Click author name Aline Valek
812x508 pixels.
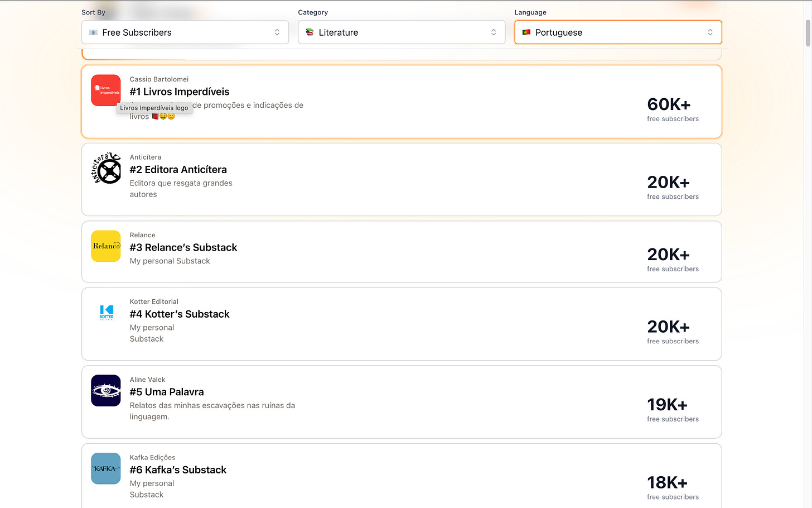[147, 380]
